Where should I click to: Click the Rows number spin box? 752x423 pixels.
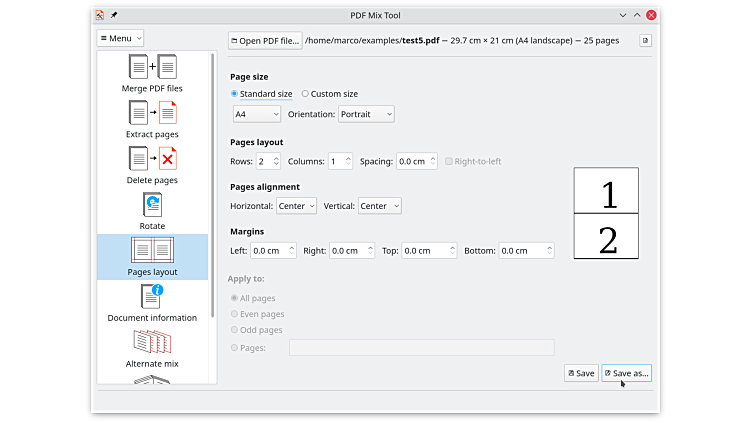click(x=266, y=161)
